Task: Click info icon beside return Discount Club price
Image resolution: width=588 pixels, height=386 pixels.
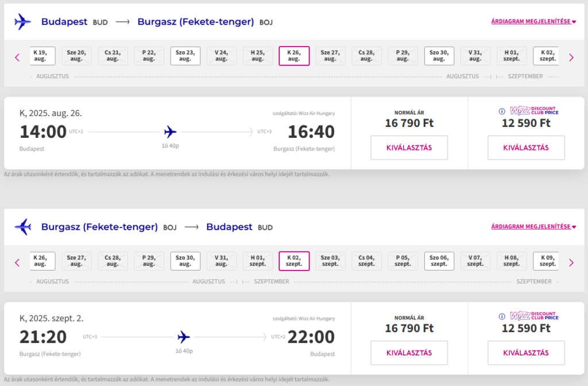Action: point(502,316)
